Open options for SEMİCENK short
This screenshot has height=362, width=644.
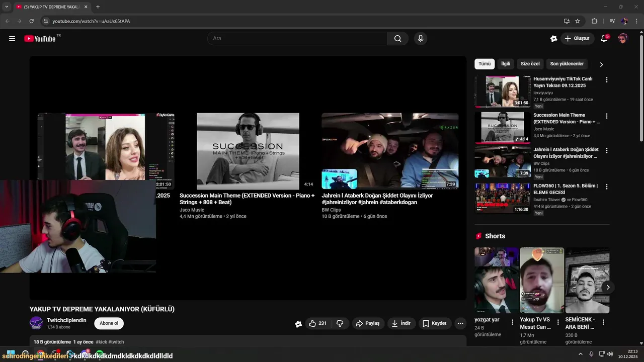click(x=603, y=322)
